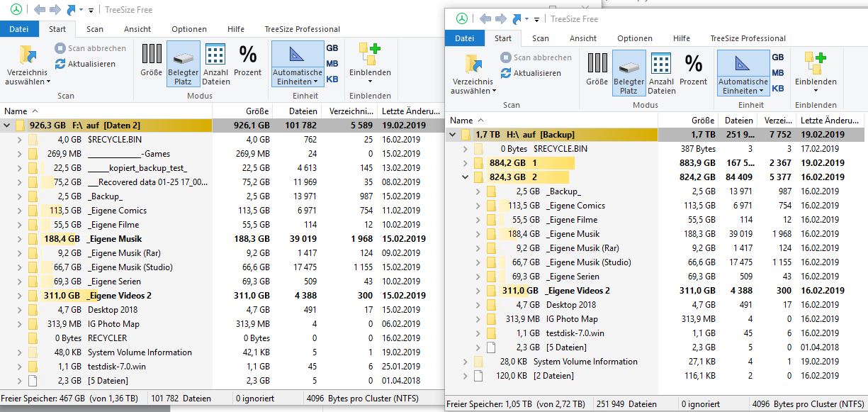Set unit to MB in right window
The width and height of the screenshot is (868, 412).
777,73
